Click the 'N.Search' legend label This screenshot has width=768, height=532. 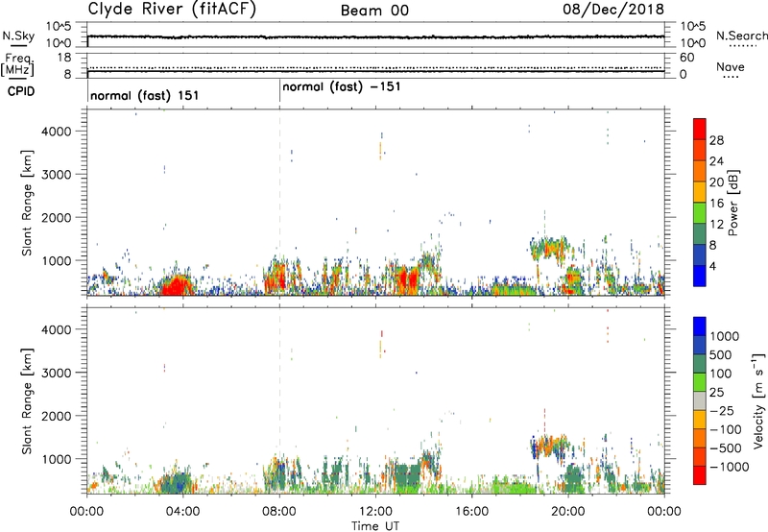coord(741,36)
